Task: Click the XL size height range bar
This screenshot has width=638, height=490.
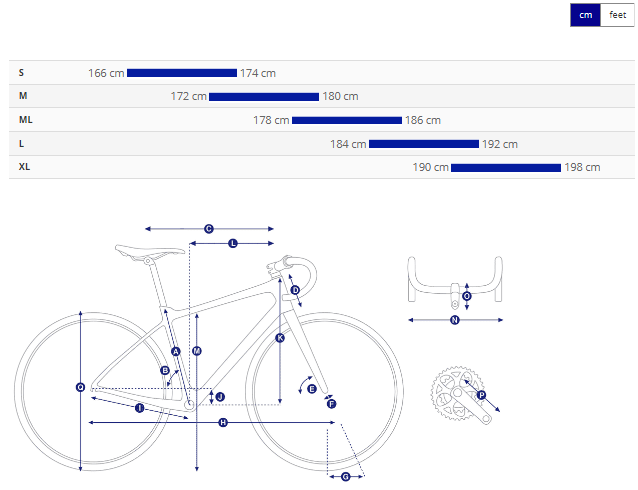Action: [x=506, y=167]
